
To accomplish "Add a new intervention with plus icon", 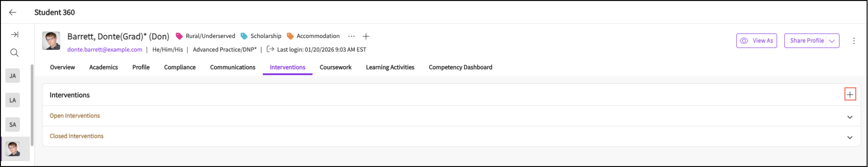I will click(x=849, y=95).
